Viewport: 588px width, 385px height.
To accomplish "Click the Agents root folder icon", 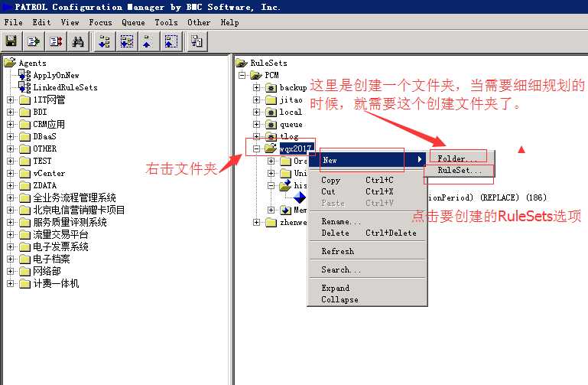I will (10, 62).
